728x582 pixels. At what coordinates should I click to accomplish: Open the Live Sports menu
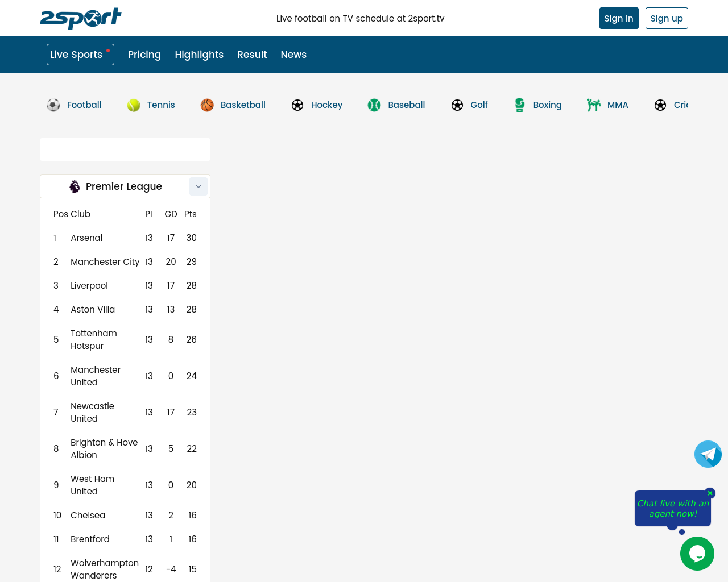click(x=80, y=55)
